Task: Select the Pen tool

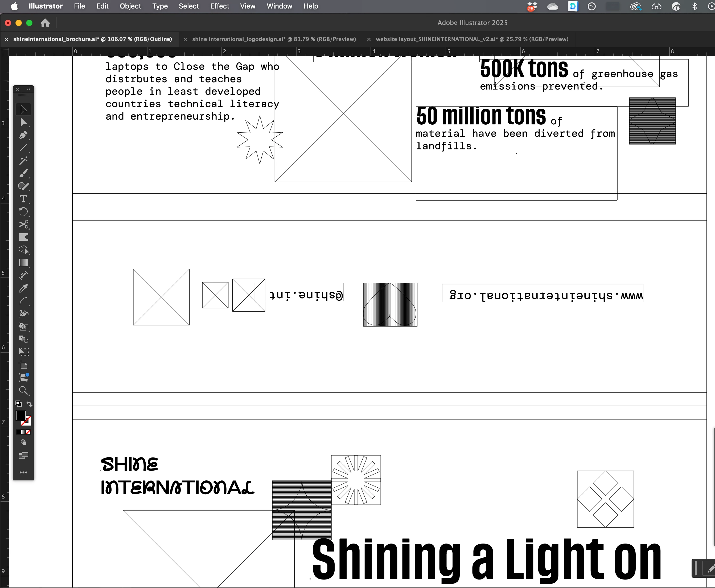Action: 23,135
